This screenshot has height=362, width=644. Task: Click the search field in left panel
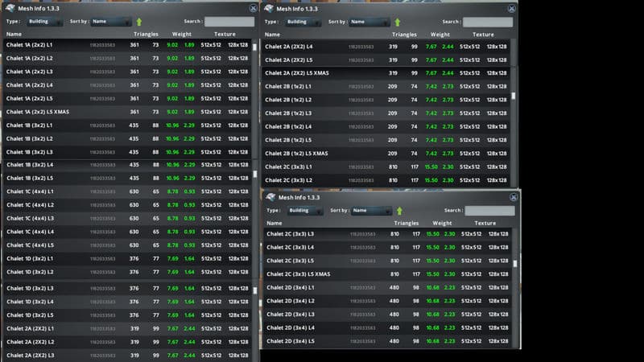229,22
